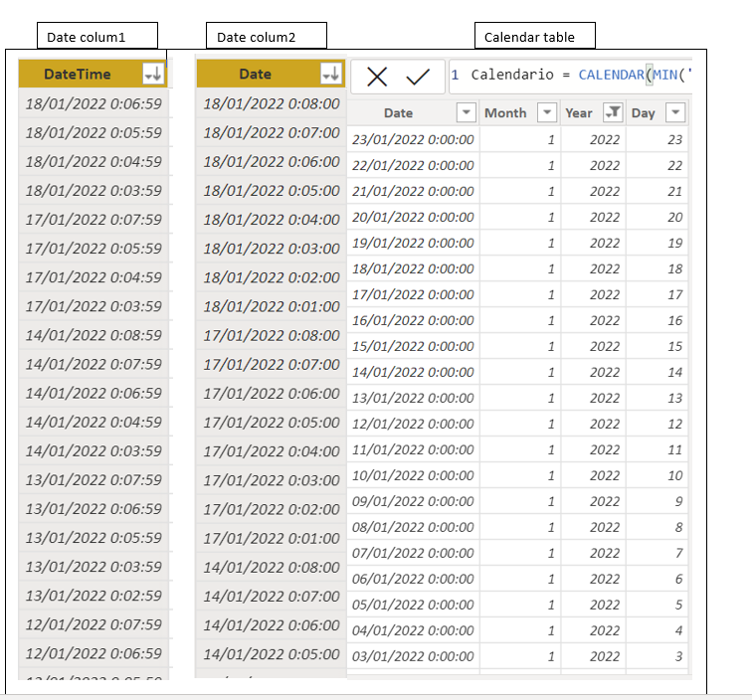Select cell 14/01/2022 0:08:00

pos(272,567)
